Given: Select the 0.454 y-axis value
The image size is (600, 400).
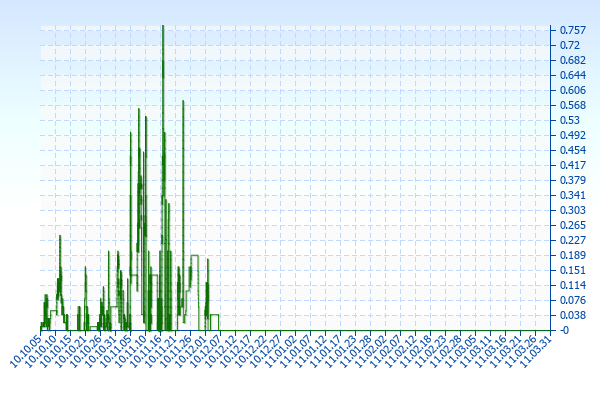Looking at the screenshot, I should pos(572,150).
